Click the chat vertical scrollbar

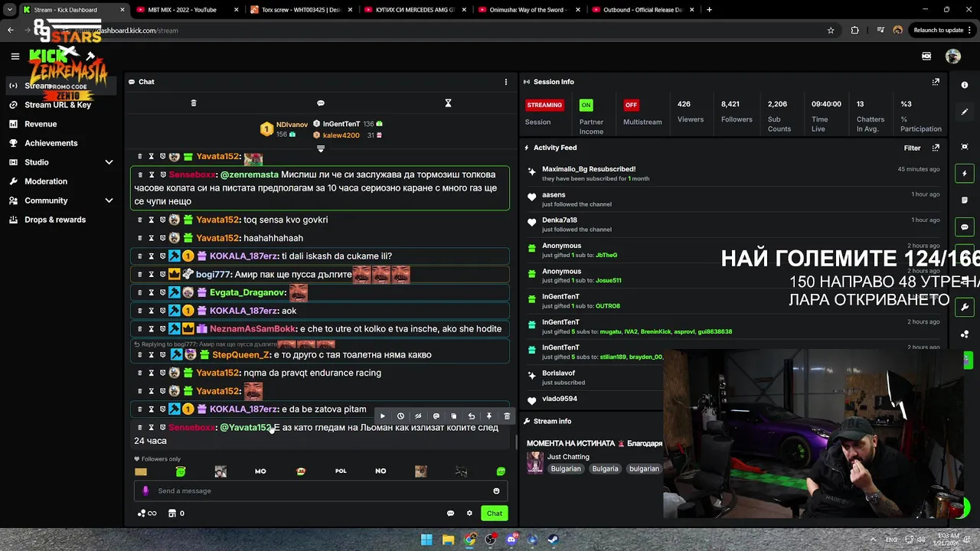(515, 442)
